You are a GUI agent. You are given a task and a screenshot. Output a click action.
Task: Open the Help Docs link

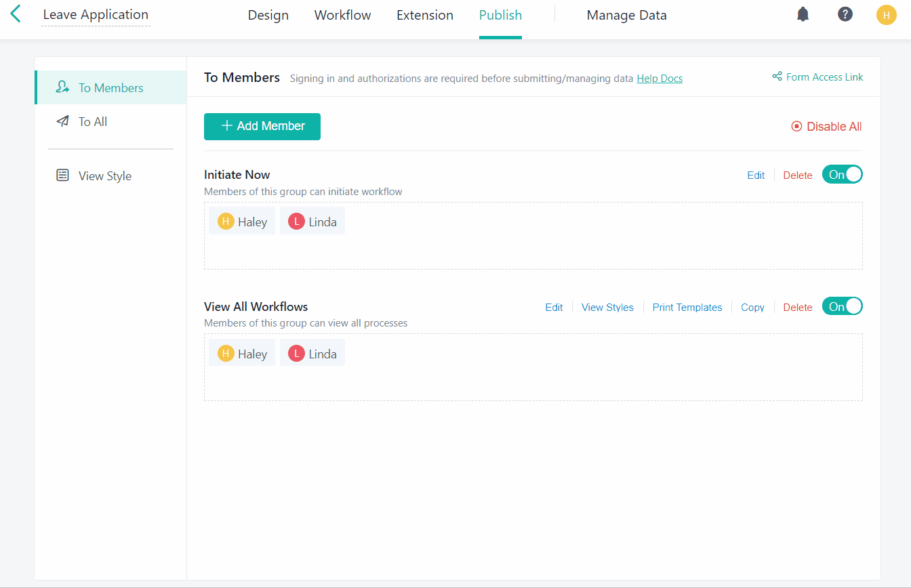pos(660,79)
